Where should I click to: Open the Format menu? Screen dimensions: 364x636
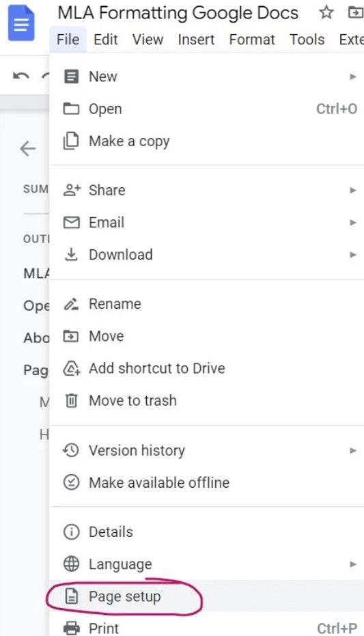point(252,40)
